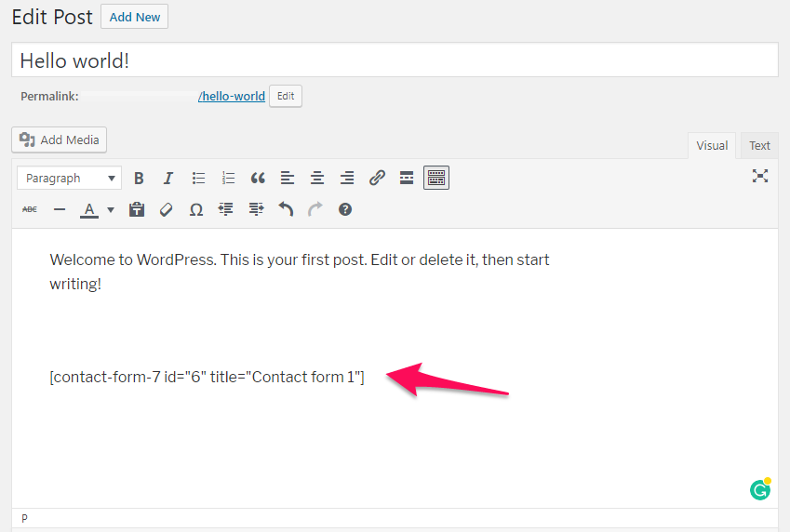Click the Add Media button
Image resolution: width=790 pixels, height=532 pixels.
[x=59, y=140]
